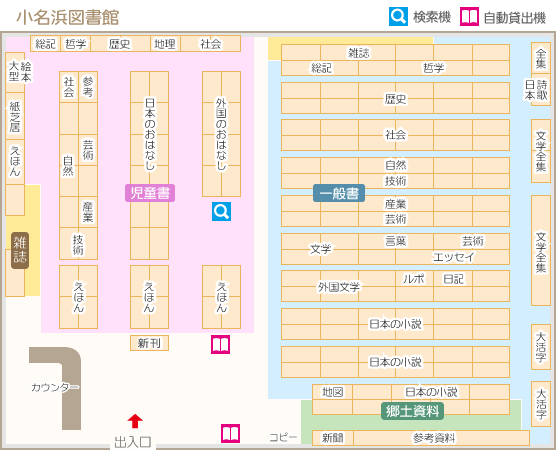Select the えほん shelf above 新刊
Viewport: 558px width, 450px height.
point(149,297)
